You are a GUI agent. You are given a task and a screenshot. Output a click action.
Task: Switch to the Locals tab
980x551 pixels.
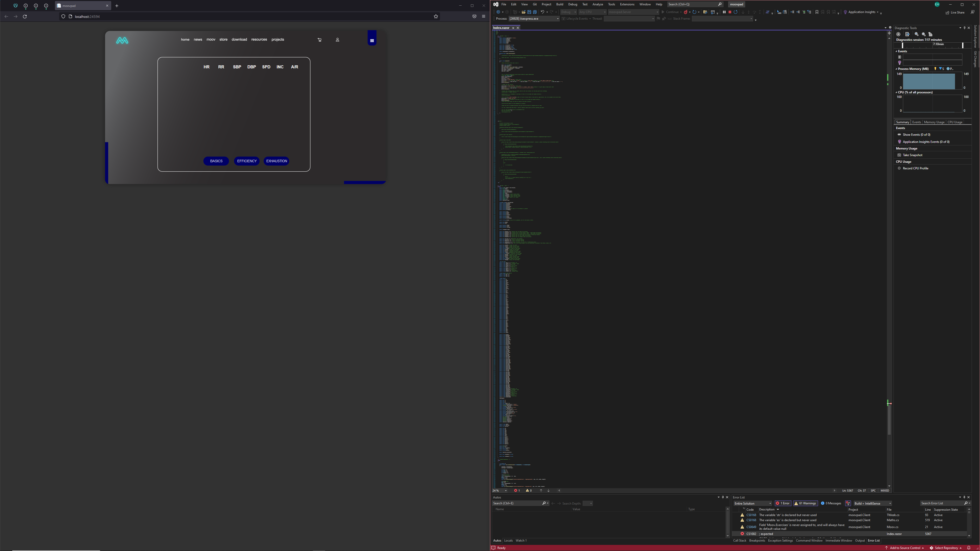[508, 541]
